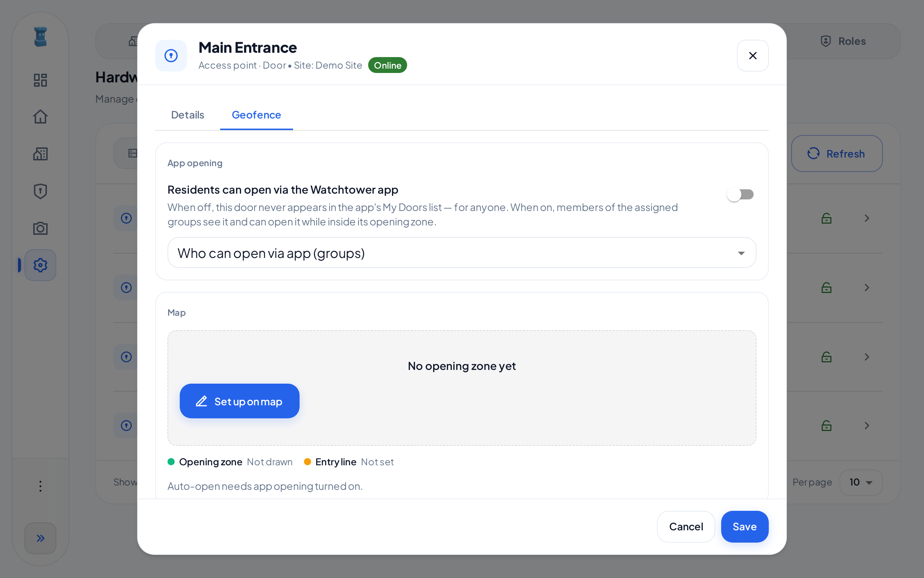The width and height of the screenshot is (924, 578).
Task: Click the keyhole icon in second list row
Action: [126, 288]
